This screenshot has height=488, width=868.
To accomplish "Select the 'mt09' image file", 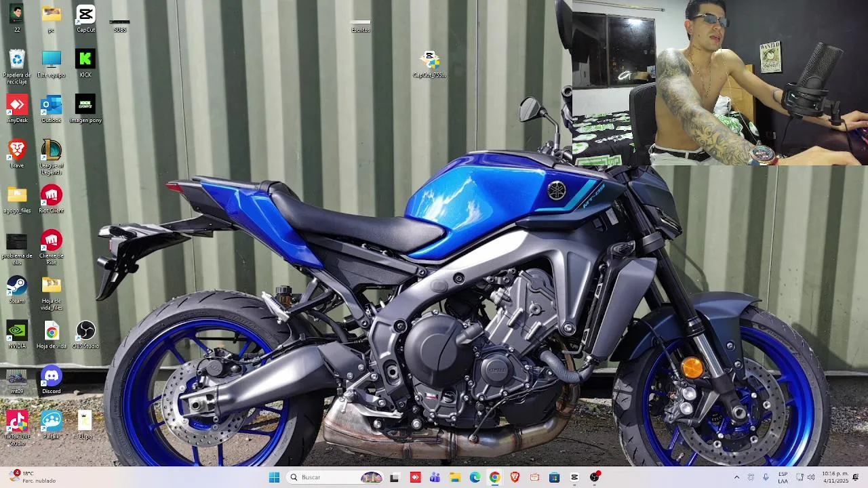I will [x=17, y=380].
